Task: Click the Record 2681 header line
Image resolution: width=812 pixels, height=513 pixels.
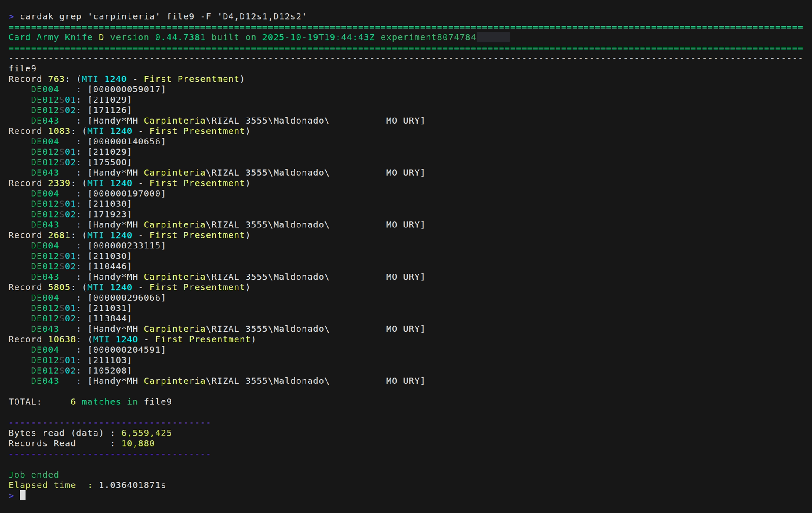Action: [129, 236]
